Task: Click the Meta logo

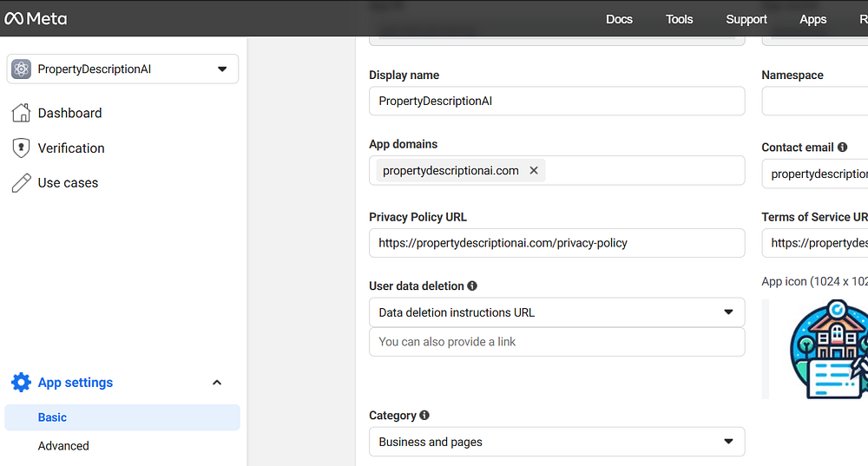Action: click(x=36, y=18)
